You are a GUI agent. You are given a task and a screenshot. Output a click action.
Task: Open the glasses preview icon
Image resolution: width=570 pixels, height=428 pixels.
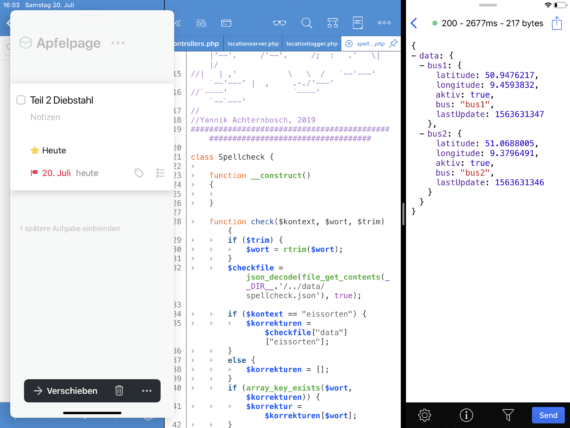click(x=280, y=23)
